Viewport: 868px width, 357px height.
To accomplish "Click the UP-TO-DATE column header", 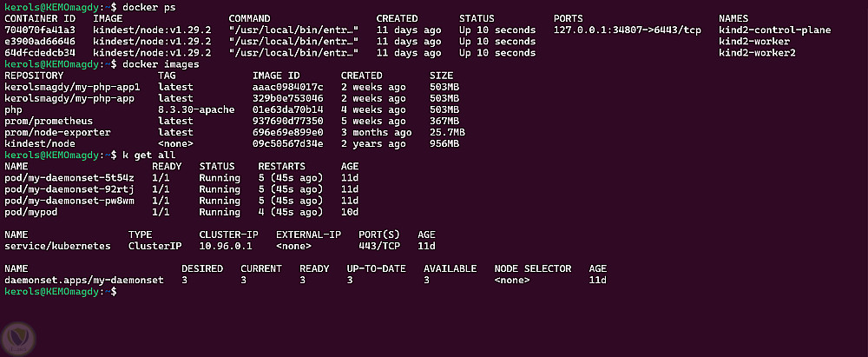I will click(x=377, y=269).
